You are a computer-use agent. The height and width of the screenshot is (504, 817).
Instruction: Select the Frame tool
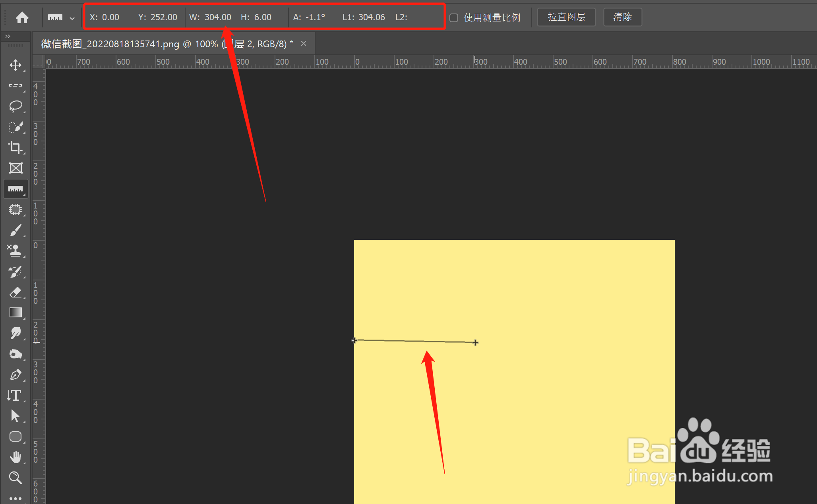point(15,168)
